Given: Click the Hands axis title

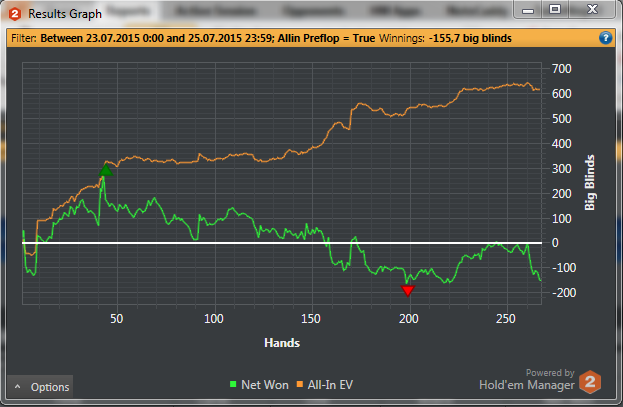Looking at the screenshot, I should coord(282,343).
